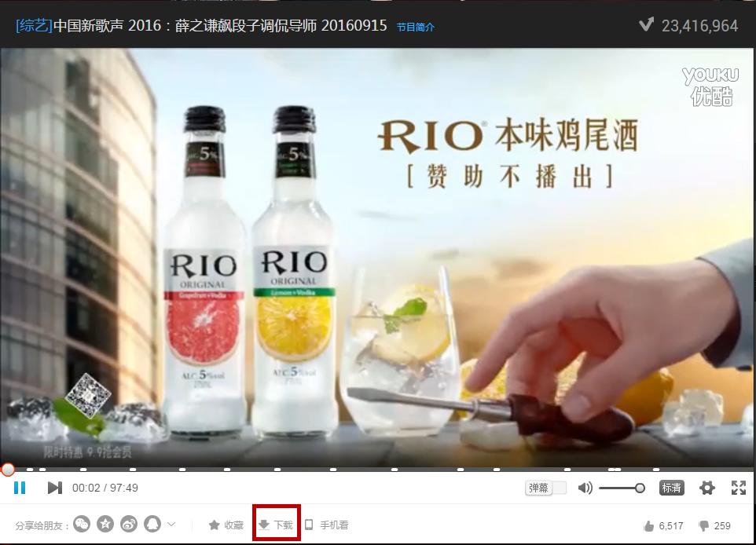Give a thumbs up to the video
This screenshot has height=545, width=756.
point(648,524)
